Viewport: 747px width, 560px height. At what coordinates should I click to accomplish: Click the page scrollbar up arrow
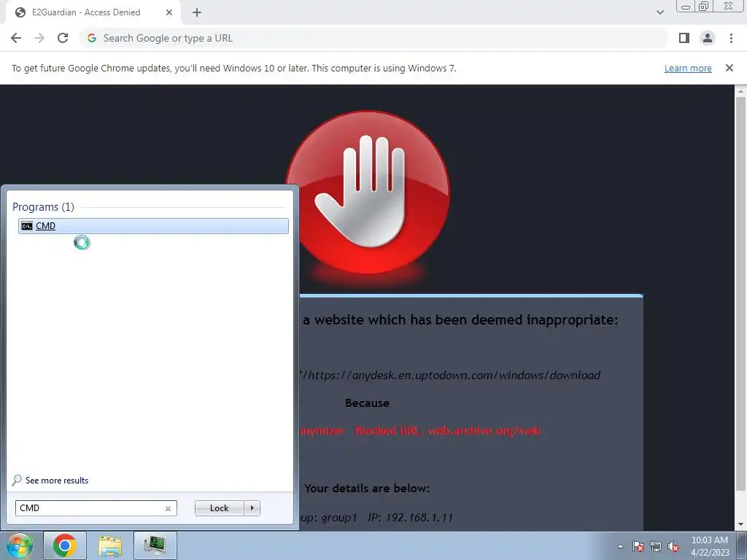(x=740, y=91)
